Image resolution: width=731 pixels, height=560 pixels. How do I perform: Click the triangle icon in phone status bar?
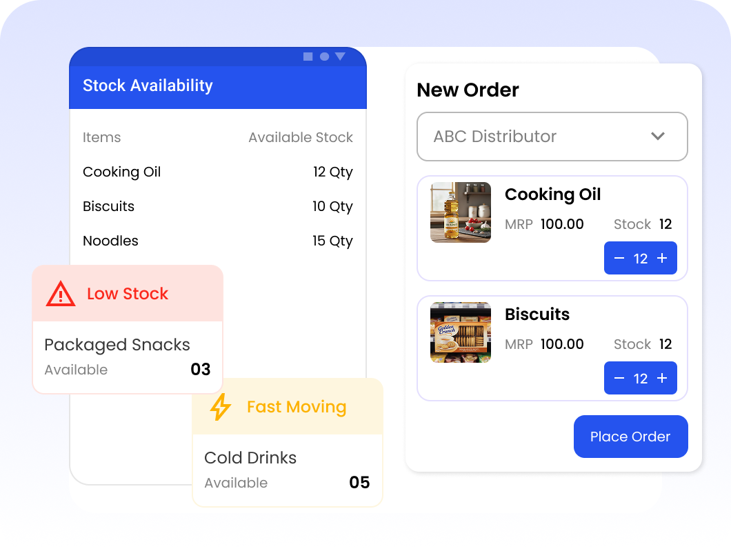(x=340, y=57)
